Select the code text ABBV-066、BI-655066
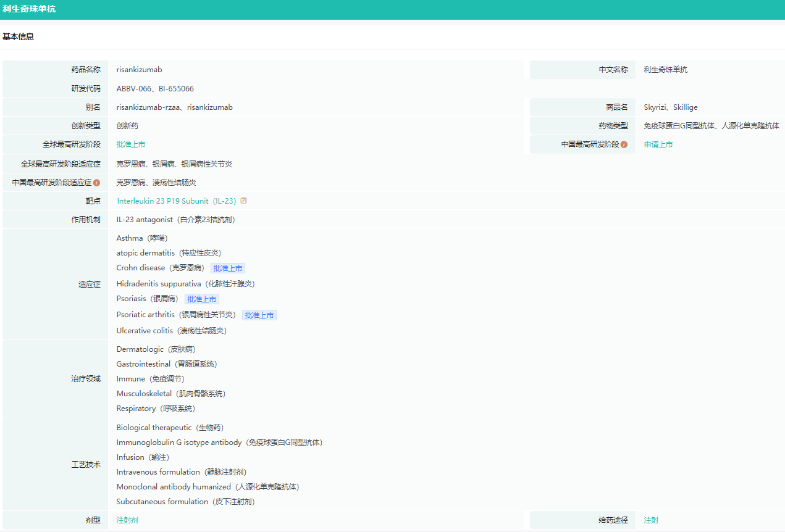The width and height of the screenshot is (785, 532). point(155,89)
